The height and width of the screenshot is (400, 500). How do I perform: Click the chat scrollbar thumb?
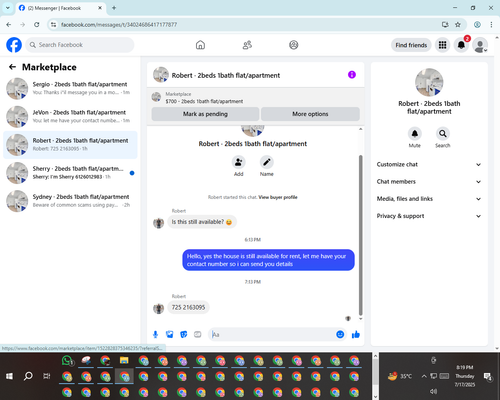pos(360,235)
